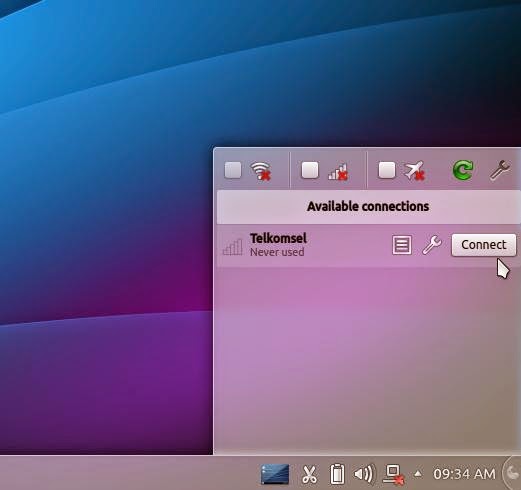Click the airplane mode icon
This screenshot has width=521, height=490.
tap(415, 171)
